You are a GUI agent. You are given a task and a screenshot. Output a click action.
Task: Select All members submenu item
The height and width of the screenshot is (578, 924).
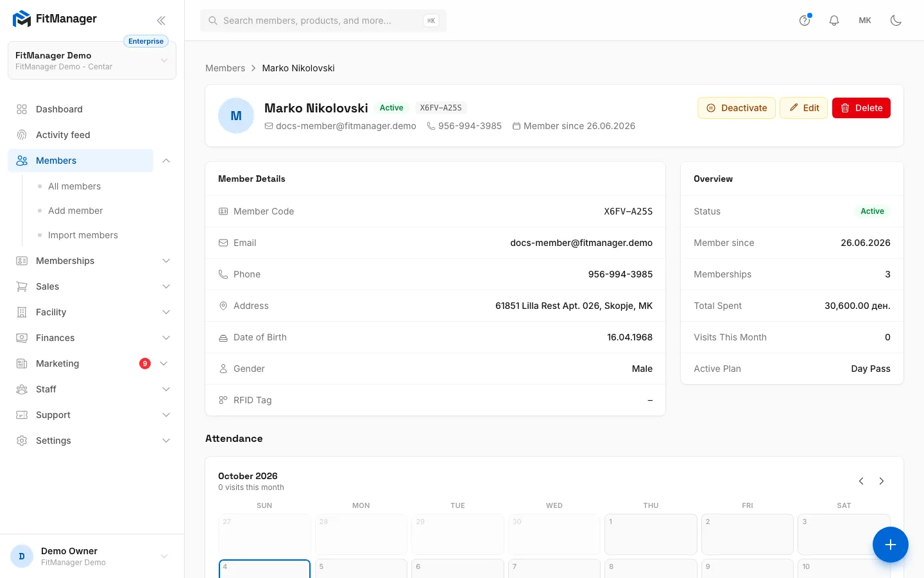(x=74, y=186)
